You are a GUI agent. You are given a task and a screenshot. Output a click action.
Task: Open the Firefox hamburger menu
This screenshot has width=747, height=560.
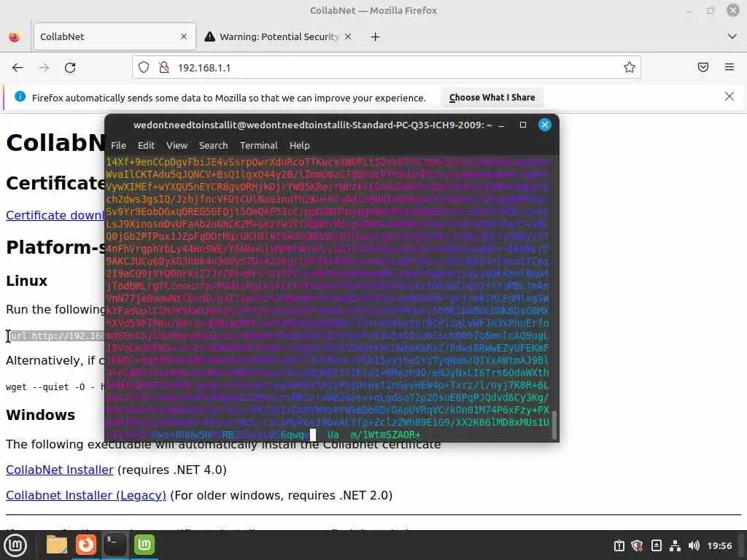pyautogui.click(x=729, y=67)
